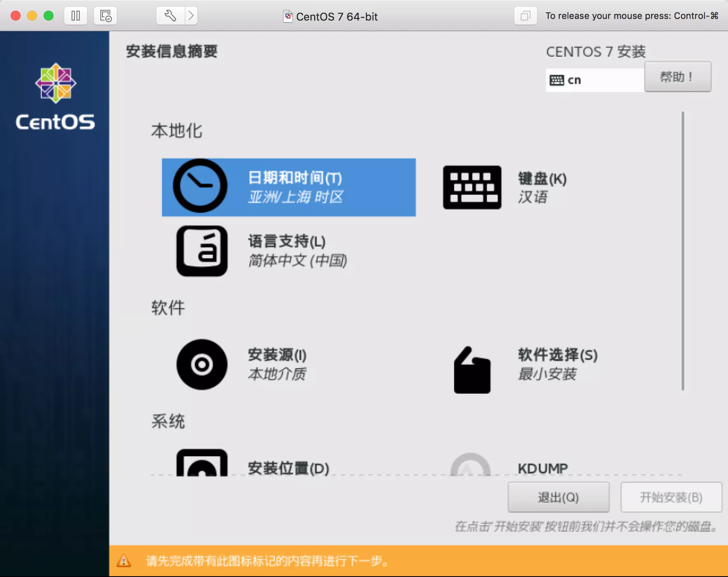Click the 开始安装(B) begin installation button
The width and height of the screenshot is (728, 577).
tap(671, 497)
